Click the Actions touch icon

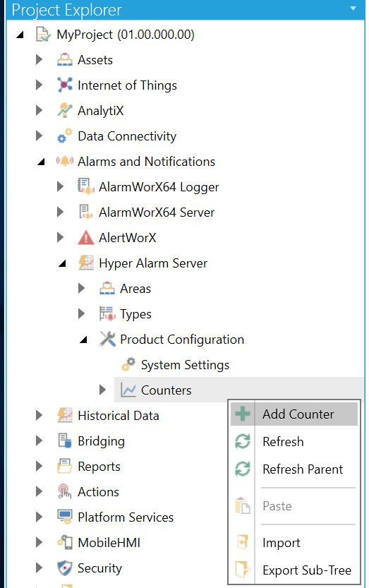click(65, 491)
